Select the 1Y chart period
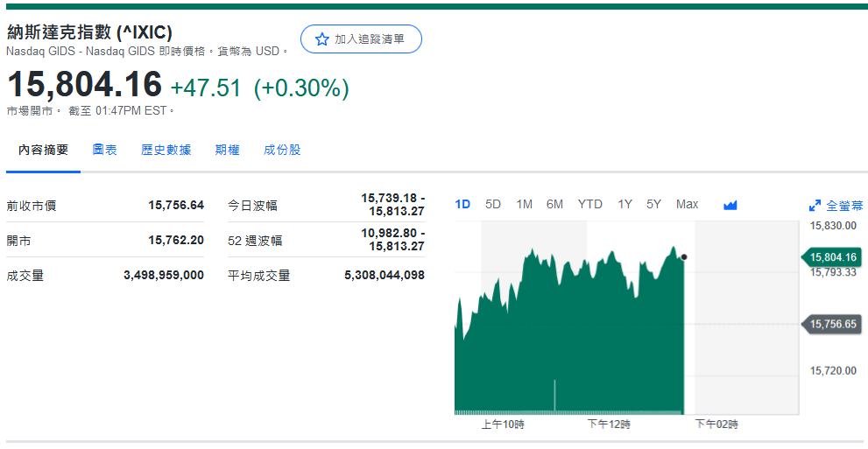 click(625, 204)
